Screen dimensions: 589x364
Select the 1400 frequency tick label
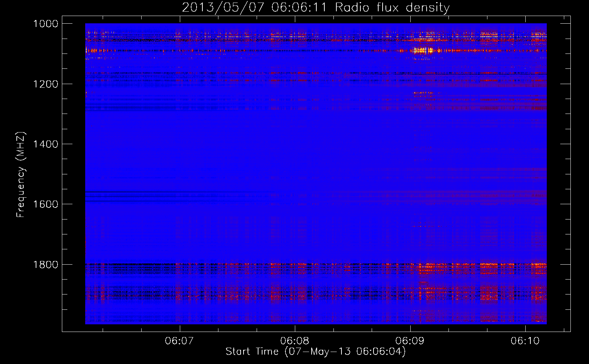[x=46, y=144]
